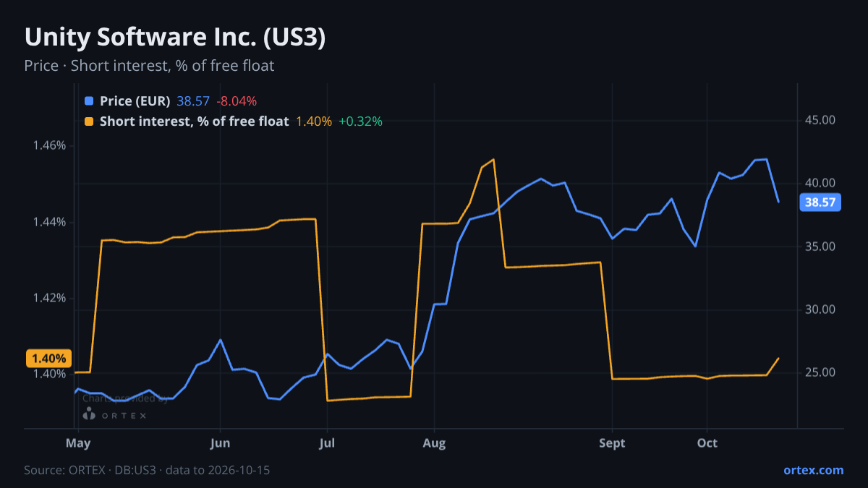Open the ortex.com link
The image size is (868, 488).
(814, 470)
